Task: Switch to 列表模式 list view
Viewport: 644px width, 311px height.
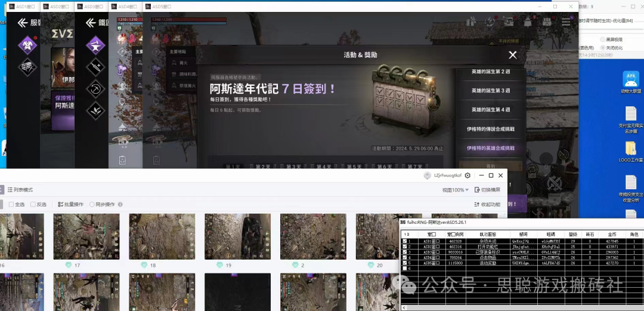Action: (20, 190)
